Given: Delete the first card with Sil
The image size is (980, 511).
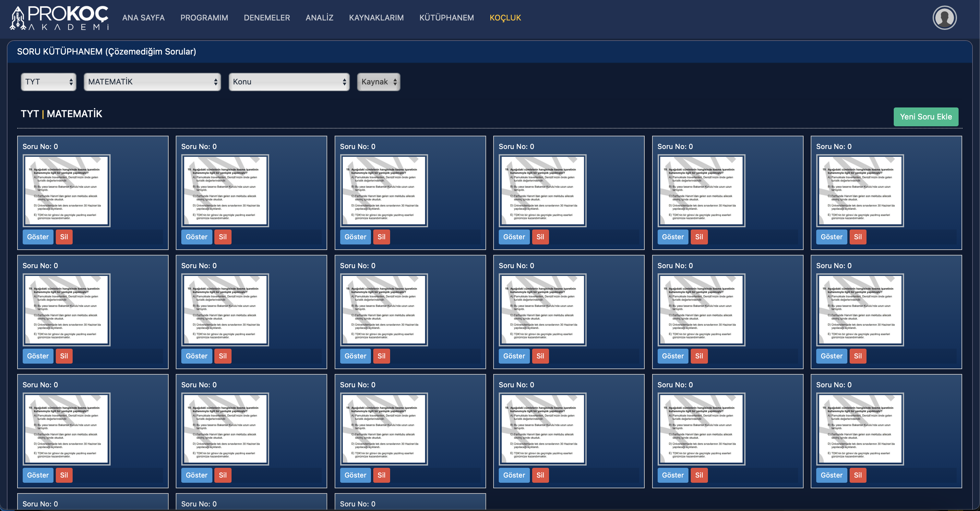Looking at the screenshot, I should point(64,237).
